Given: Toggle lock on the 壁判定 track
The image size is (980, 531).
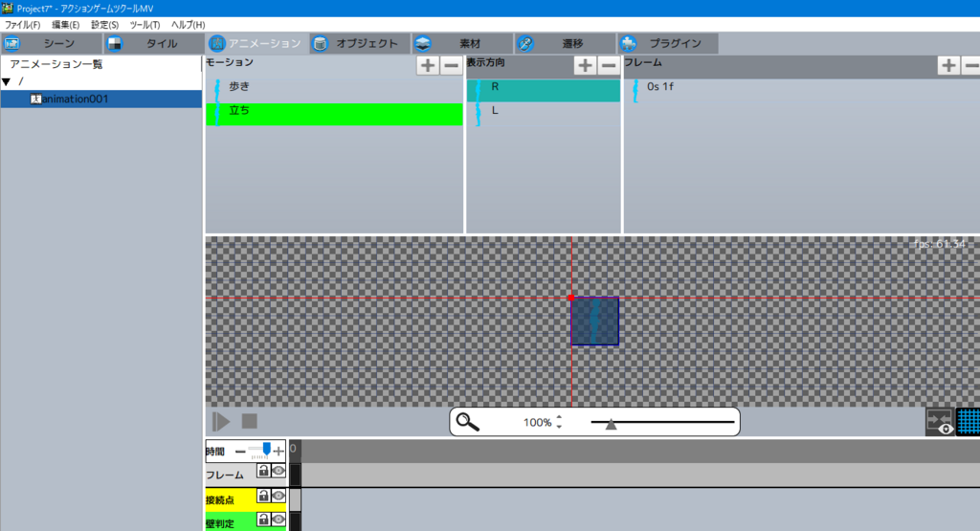Looking at the screenshot, I should click(x=263, y=520).
